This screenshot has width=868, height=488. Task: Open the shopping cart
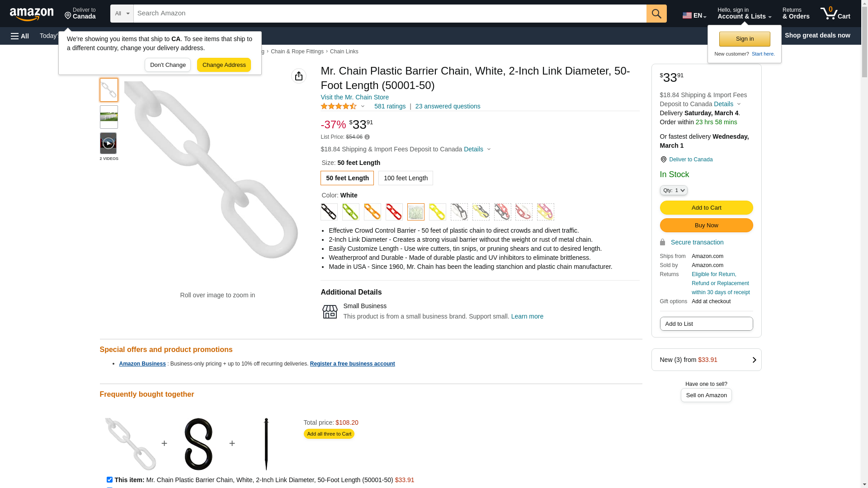point(835,14)
